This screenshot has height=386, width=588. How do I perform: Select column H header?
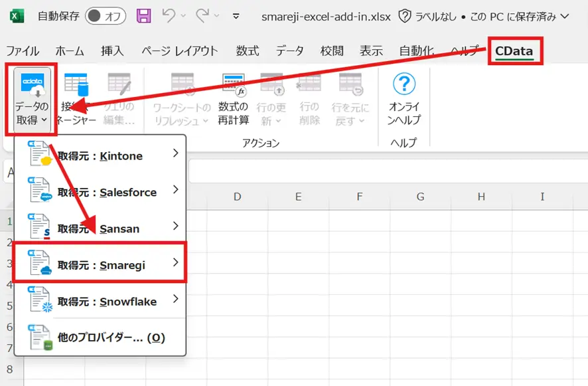pos(482,197)
